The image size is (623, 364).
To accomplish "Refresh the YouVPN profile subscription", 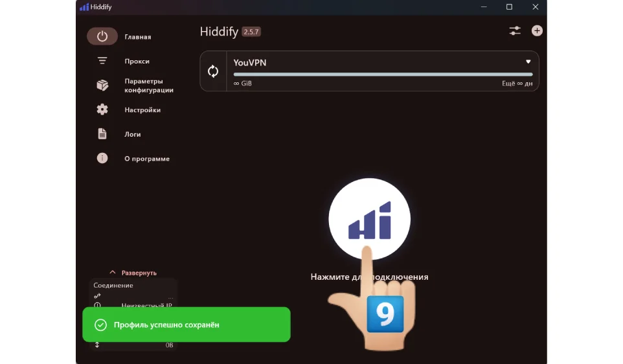I will [x=213, y=71].
